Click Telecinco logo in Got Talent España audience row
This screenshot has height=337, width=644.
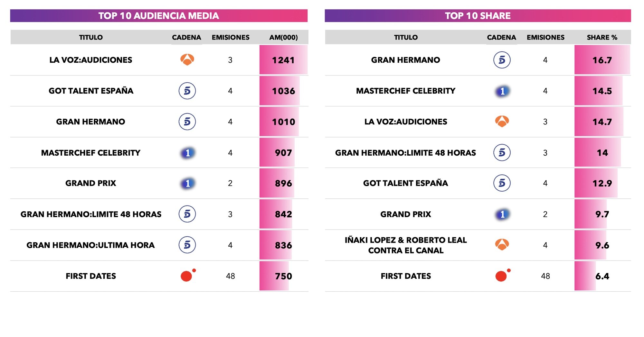coord(187,91)
